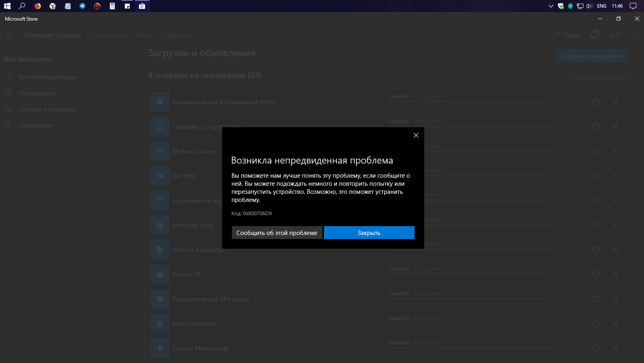Cancel download of Microsoft Store
The height and width of the screenshot is (363, 644).
(616, 225)
